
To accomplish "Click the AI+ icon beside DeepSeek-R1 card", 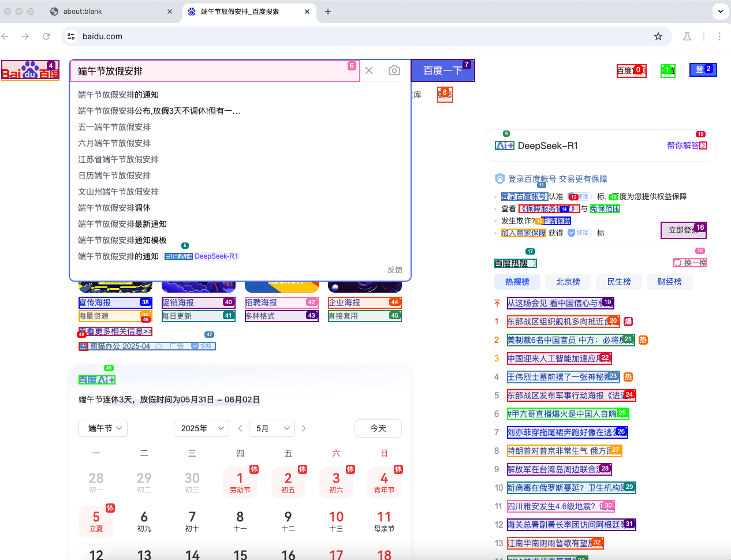I will tap(505, 145).
